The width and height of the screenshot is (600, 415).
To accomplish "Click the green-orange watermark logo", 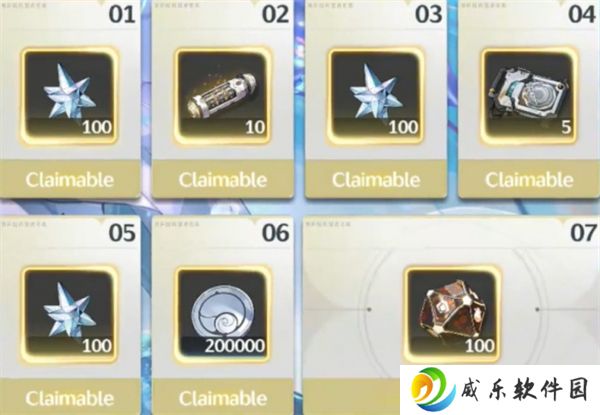I will (x=433, y=390).
